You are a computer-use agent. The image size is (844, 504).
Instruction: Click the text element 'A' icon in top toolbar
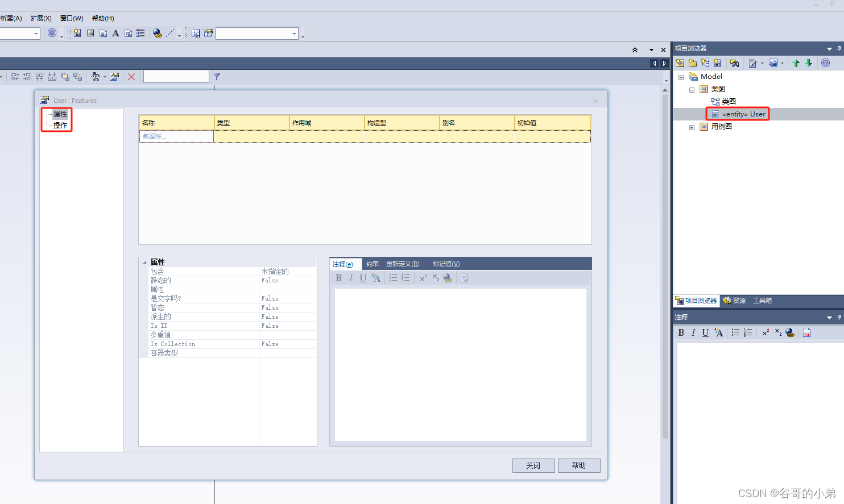click(115, 34)
